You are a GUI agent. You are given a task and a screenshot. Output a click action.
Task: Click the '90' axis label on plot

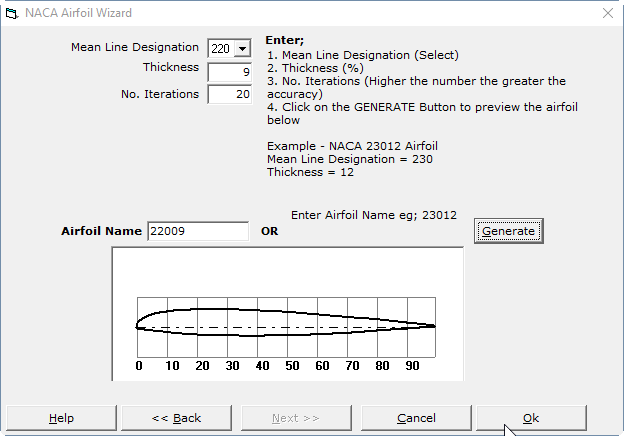tap(412, 366)
